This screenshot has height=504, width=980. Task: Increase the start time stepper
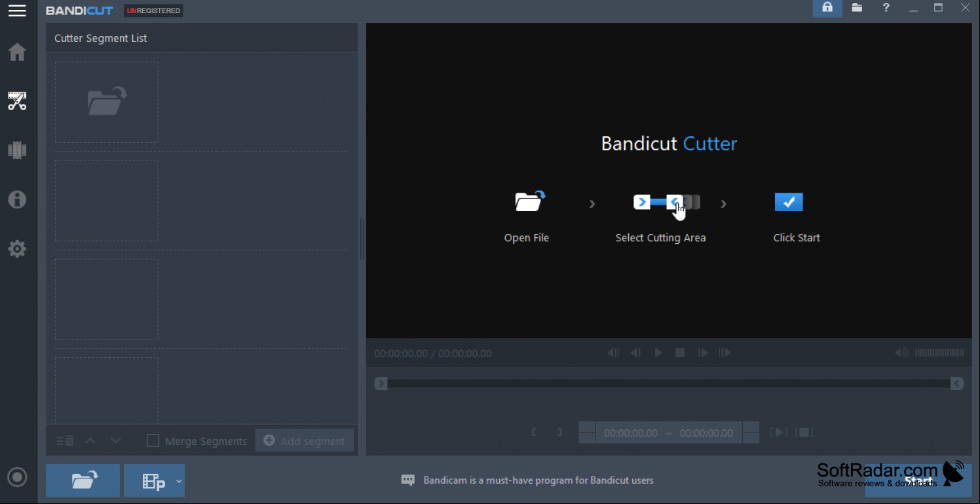click(x=587, y=427)
